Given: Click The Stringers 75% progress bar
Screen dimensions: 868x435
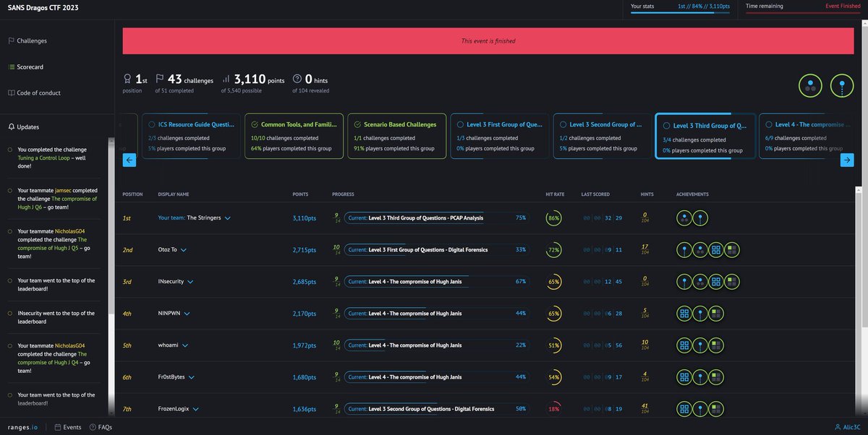Looking at the screenshot, I should (435, 217).
